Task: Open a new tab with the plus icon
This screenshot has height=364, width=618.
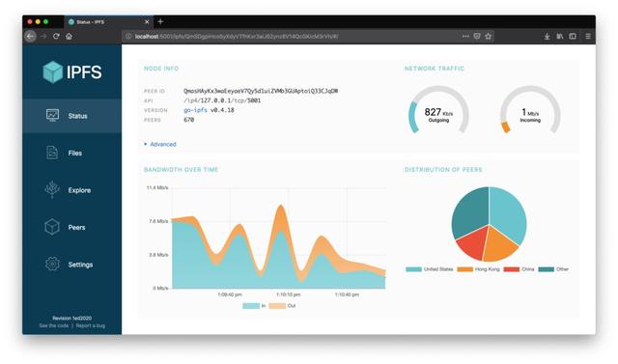Action: 160,21
